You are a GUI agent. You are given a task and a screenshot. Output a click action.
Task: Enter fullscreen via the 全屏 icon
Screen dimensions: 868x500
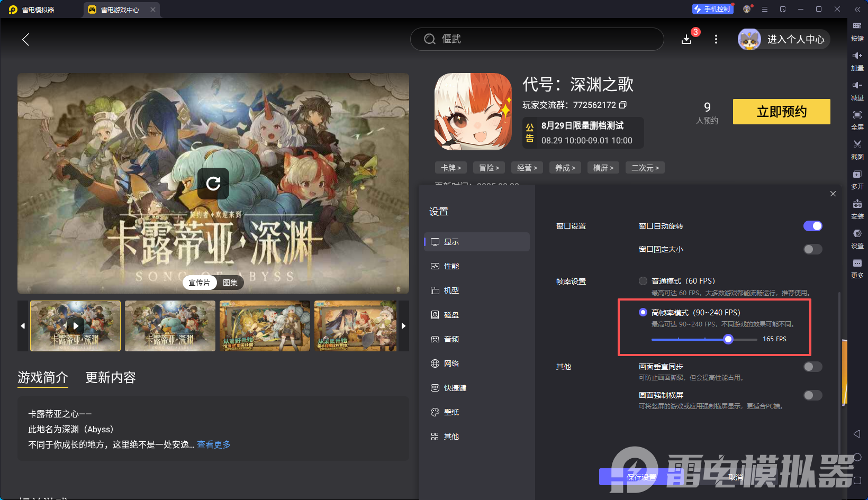click(857, 120)
